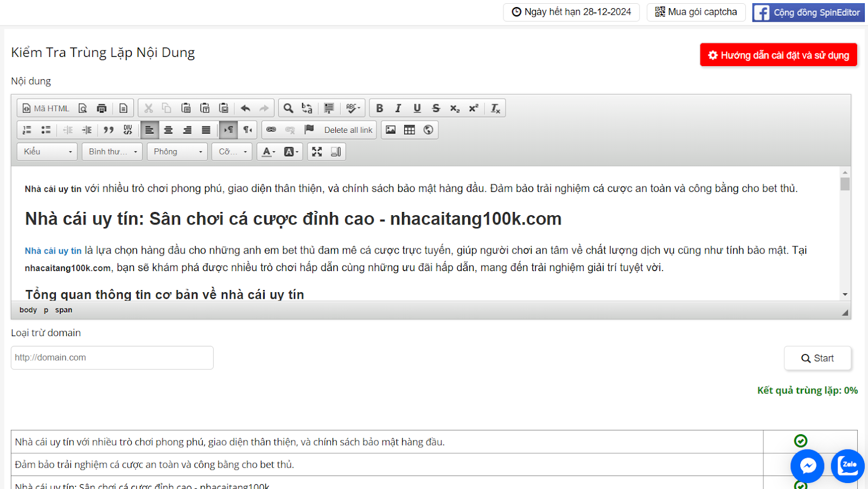Click Delete all link button
Viewport: 868px width, 489px height.
[348, 130]
